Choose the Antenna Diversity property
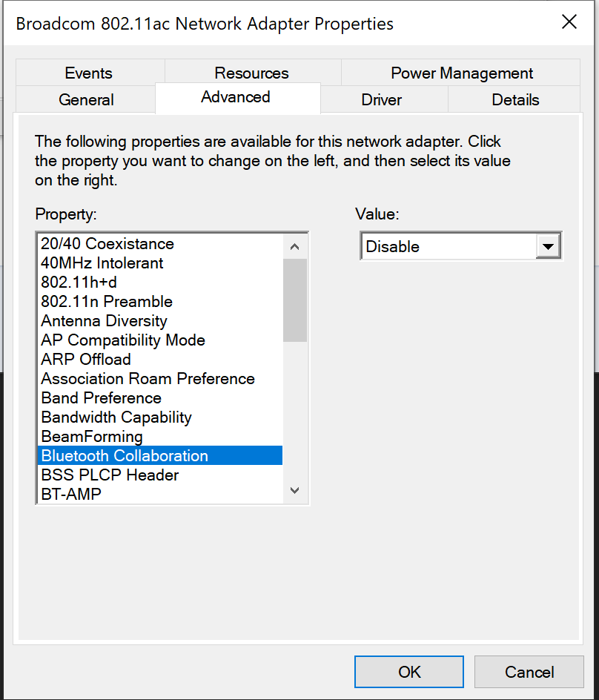599x700 pixels. (x=104, y=321)
